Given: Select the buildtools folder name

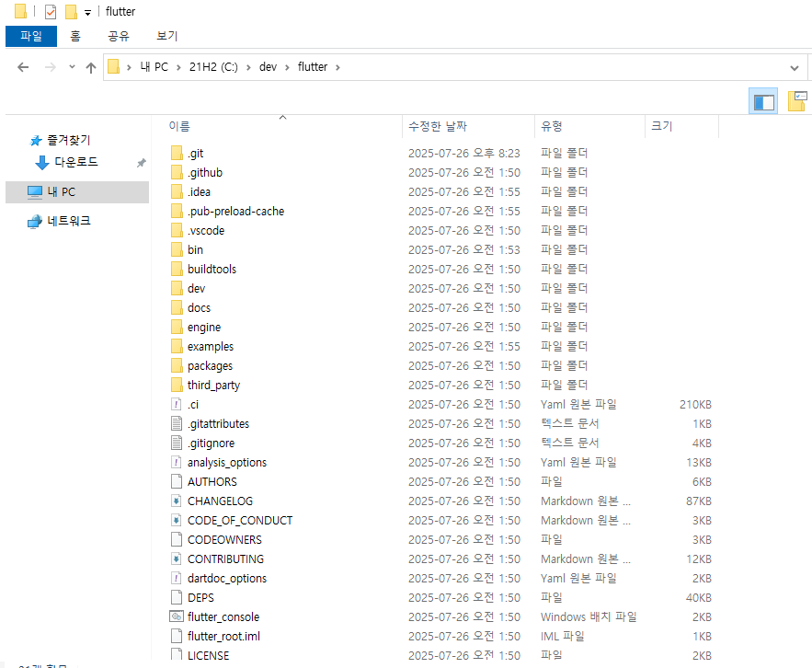Looking at the screenshot, I should (212, 270).
